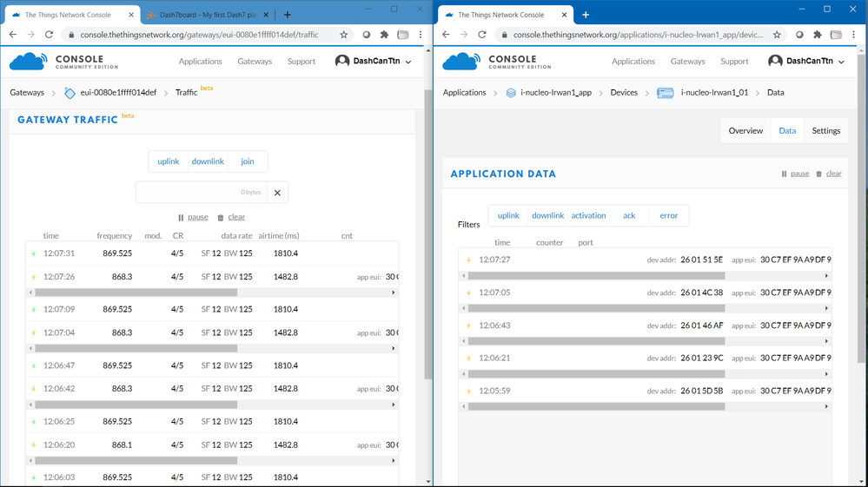Bookmark star in right application data window
The height and width of the screenshot is (487, 868).
(x=778, y=34)
